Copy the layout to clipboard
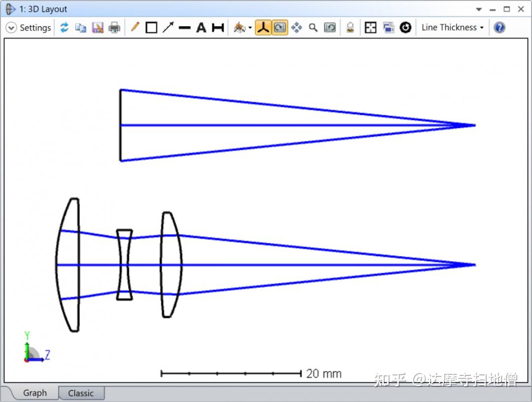Screen dimensions: 532x402 (81, 27)
